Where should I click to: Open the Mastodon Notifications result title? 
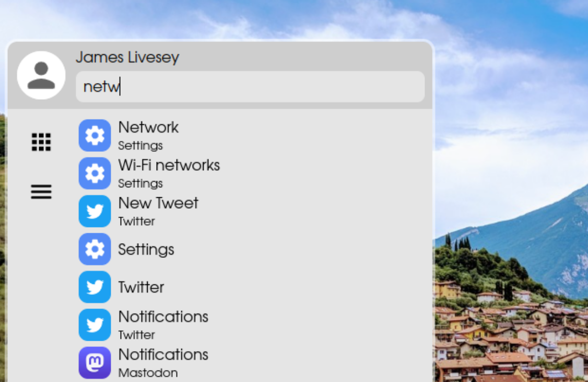[163, 355]
